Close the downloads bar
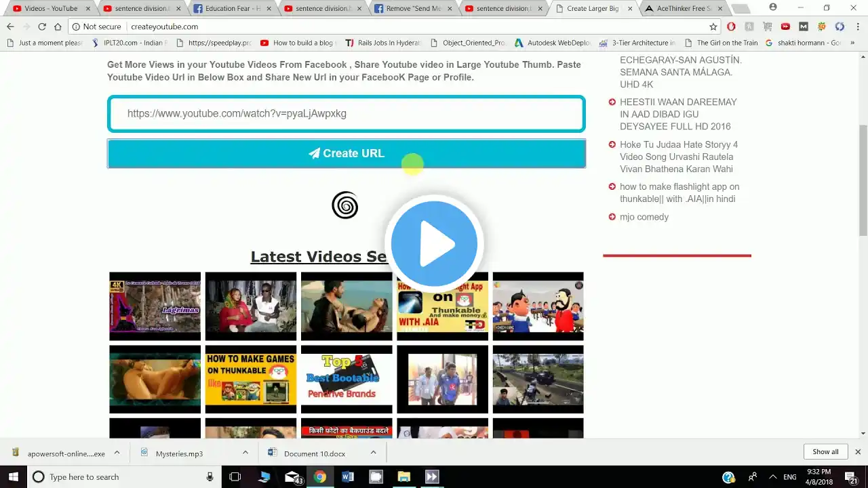868x488 pixels. pos(857,452)
